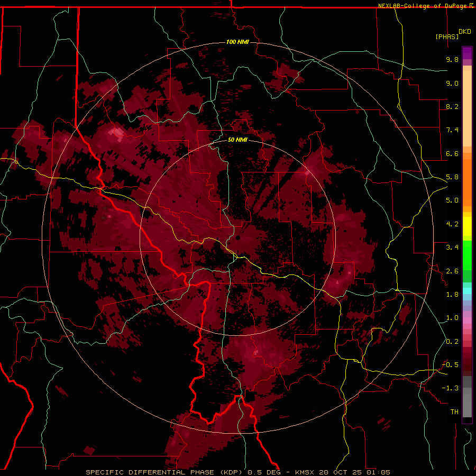This screenshot has width=476, height=476.
Task: Click the TH threshold label
Action: coord(454,412)
